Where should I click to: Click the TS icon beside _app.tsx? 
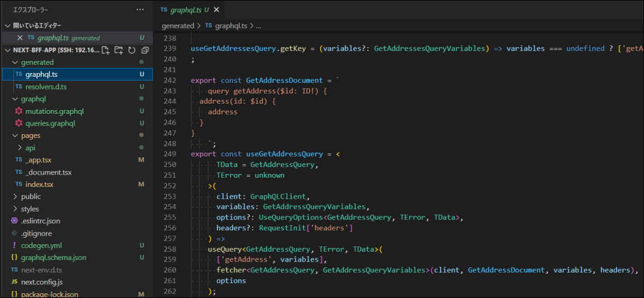tap(19, 160)
